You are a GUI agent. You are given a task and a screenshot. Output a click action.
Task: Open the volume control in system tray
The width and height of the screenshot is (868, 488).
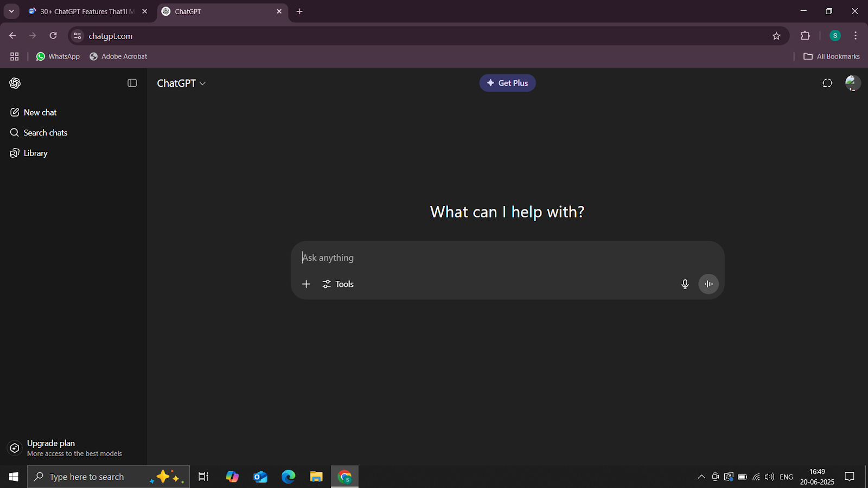coord(769,477)
